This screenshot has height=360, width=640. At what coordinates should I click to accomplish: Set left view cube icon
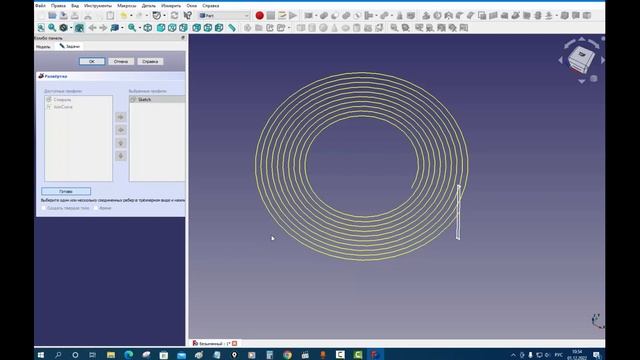219,28
